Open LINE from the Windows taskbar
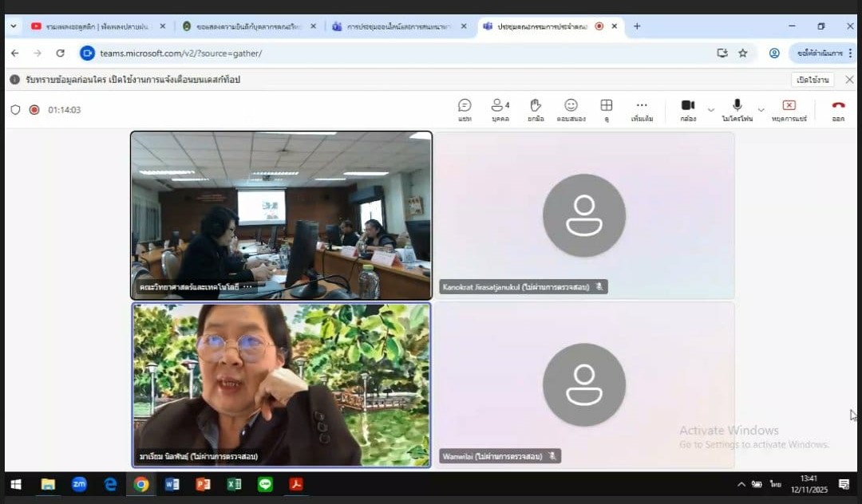This screenshot has height=504, width=862. [x=265, y=484]
